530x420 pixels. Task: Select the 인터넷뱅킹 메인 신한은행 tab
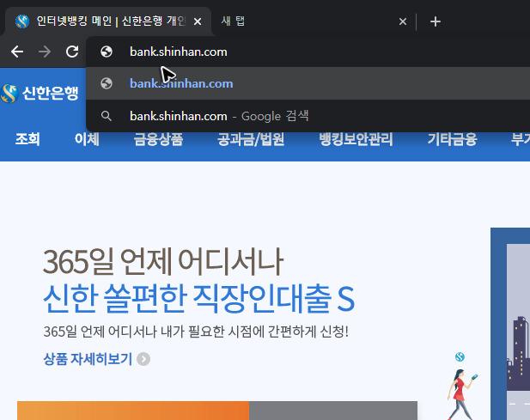point(108,21)
